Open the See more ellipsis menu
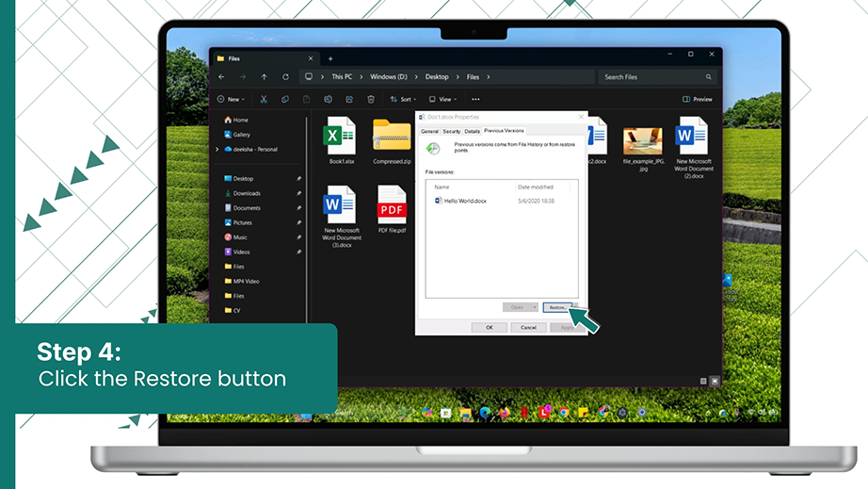This screenshot has height=489, width=868. pyautogui.click(x=475, y=99)
